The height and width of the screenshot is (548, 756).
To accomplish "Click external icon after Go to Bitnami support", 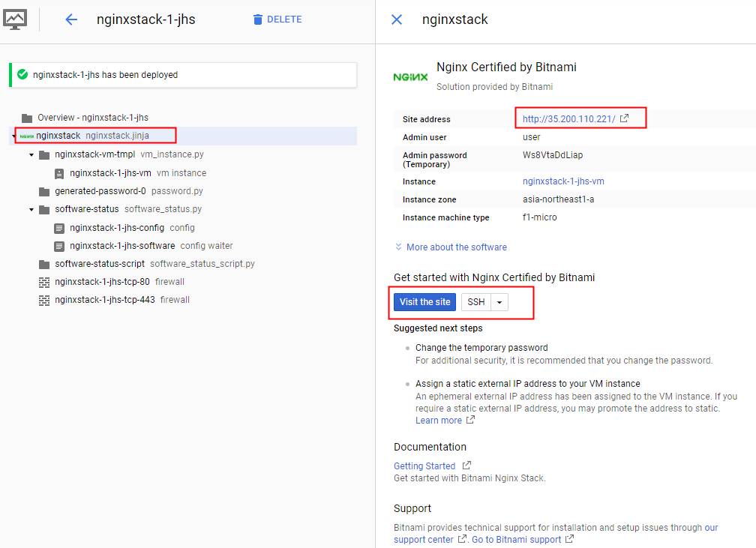I will tap(569, 539).
